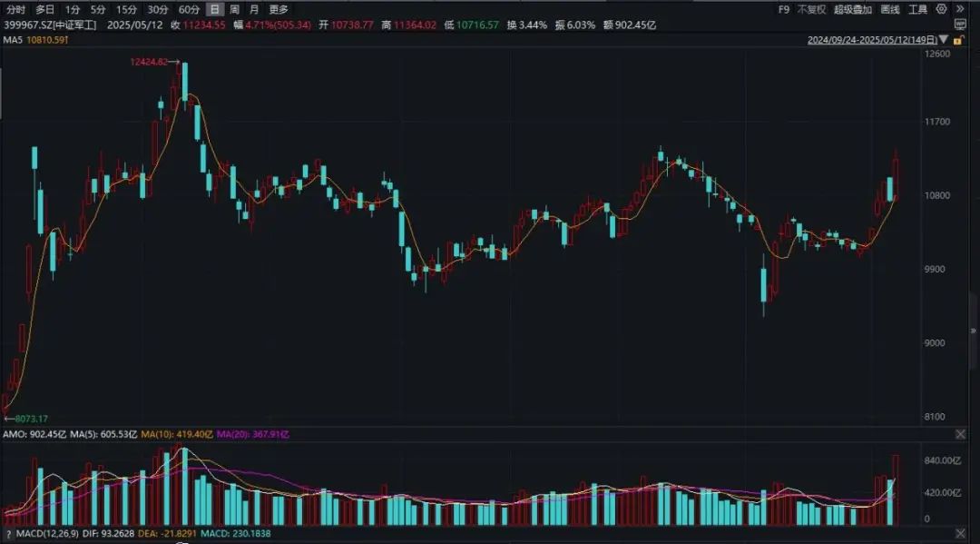Click the question mark beside MACD

click(9, 534)
